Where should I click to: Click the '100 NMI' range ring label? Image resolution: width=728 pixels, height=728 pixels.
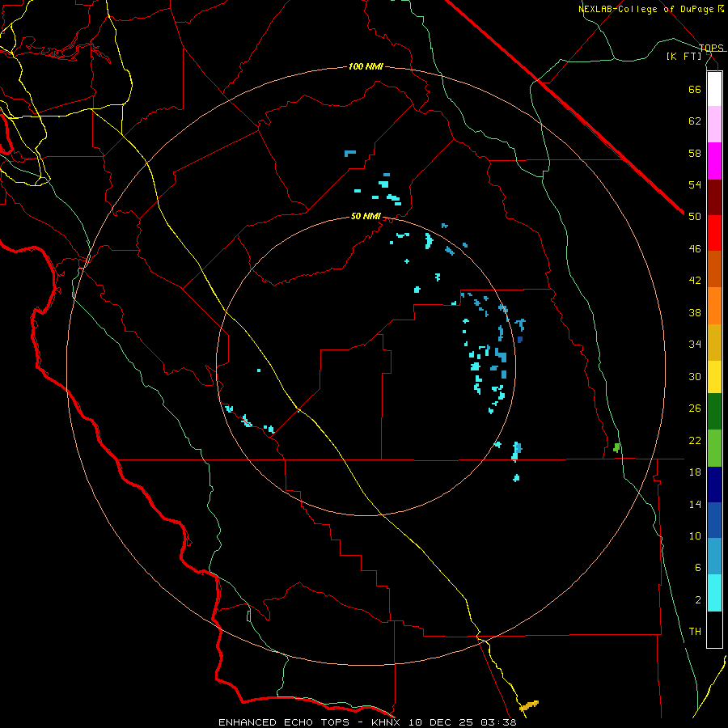pyautogui.click(x=366, y=66)
